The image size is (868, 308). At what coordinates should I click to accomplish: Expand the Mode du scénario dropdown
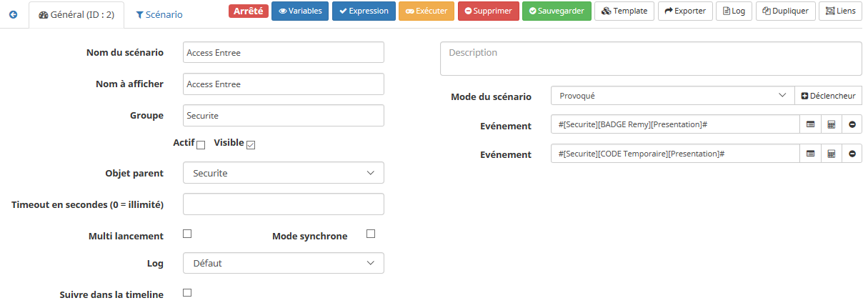pos(672,96)
